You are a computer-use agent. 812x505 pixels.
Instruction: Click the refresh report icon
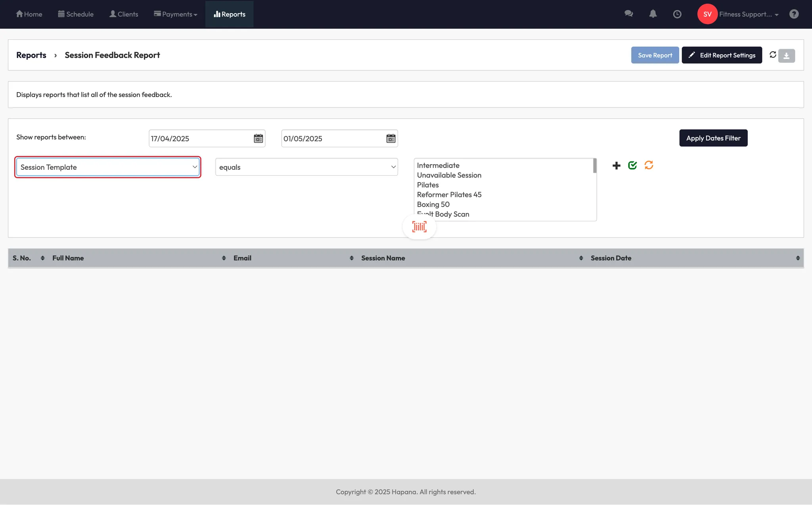pos(773,55)
